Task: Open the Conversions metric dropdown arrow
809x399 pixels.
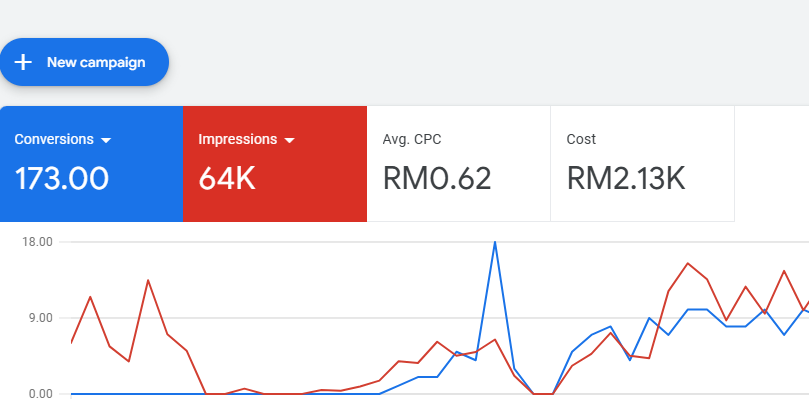Action: (x=106, y=140)
